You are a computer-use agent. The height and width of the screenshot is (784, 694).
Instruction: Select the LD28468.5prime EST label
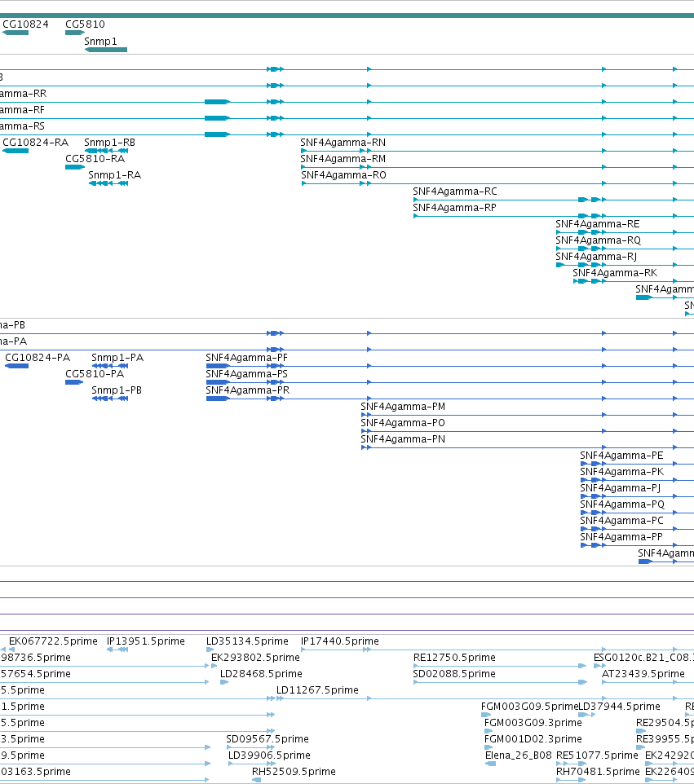click(x=261, y=674)
